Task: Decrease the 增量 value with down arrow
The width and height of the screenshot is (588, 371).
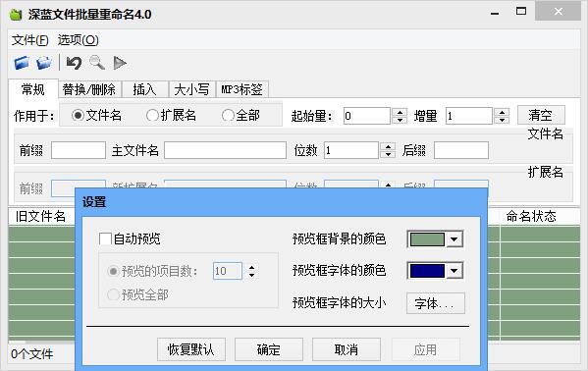Action: click(x=502, y=120)
